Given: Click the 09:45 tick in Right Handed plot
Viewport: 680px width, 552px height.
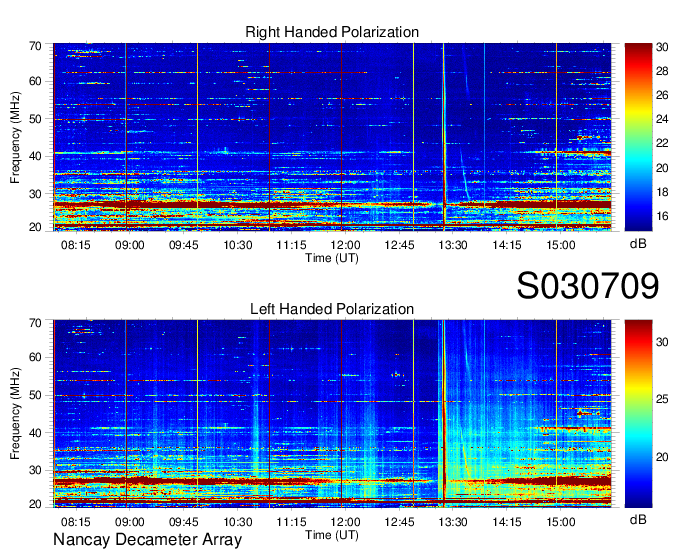Looking at the screenshot, I should tap(183, 245).
